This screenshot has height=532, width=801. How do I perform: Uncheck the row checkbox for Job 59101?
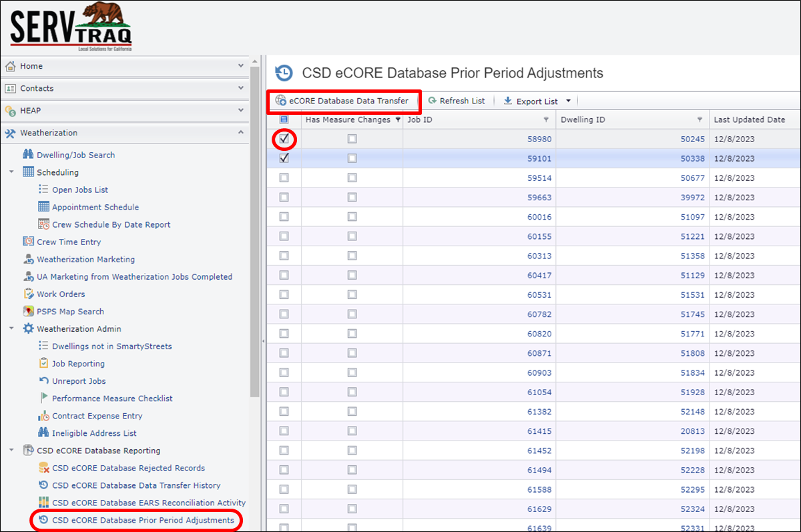coord(284,158)
